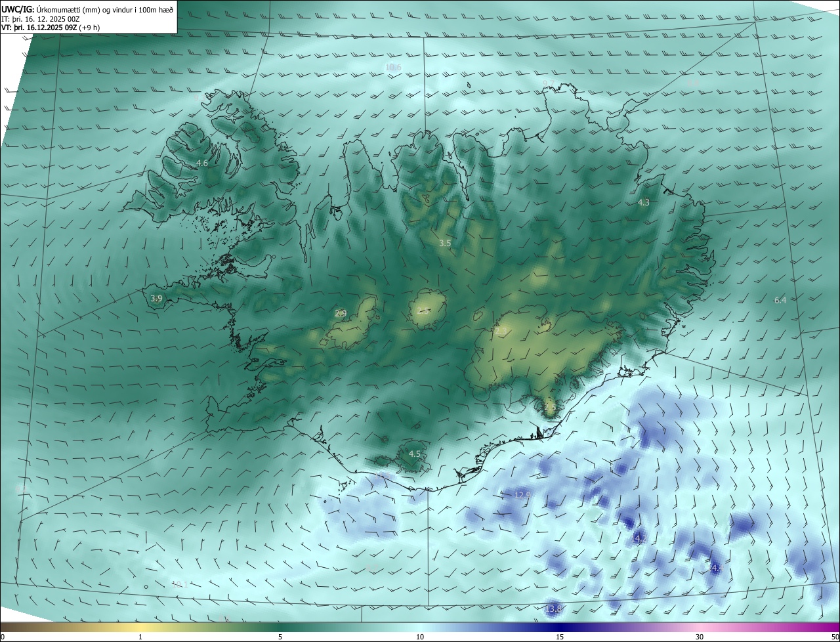Click the '50' tick on the color scale
Image resolution: width=840 pixels, height=642 pixels.
[835, 637]
